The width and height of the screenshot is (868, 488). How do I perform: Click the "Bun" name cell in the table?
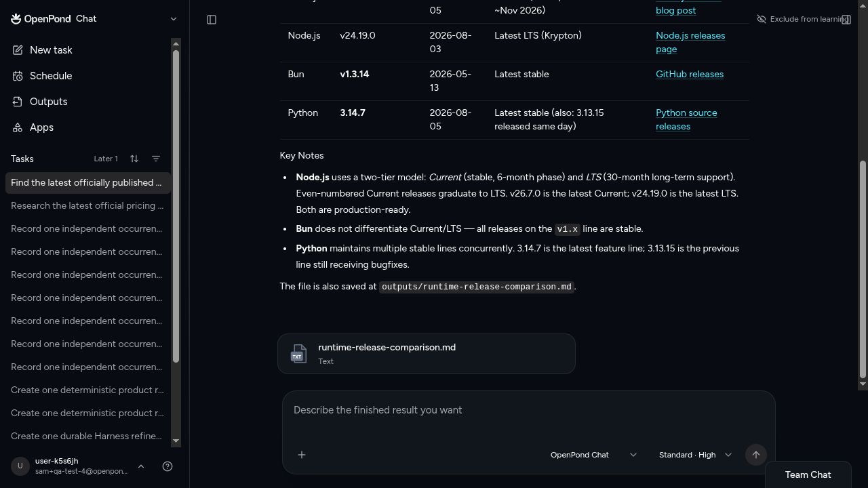(296, 74)
